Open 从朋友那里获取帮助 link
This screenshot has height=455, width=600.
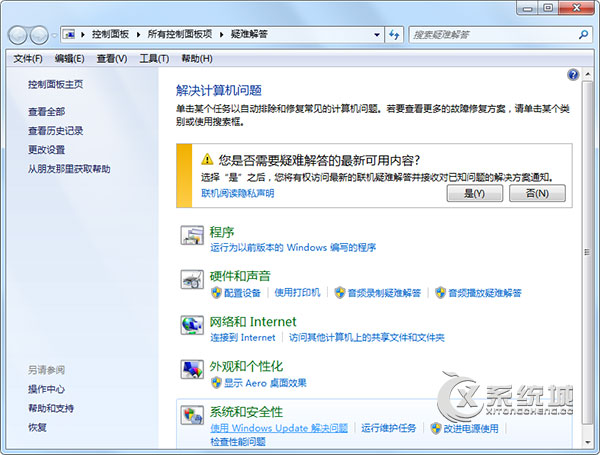pos(69,169)
